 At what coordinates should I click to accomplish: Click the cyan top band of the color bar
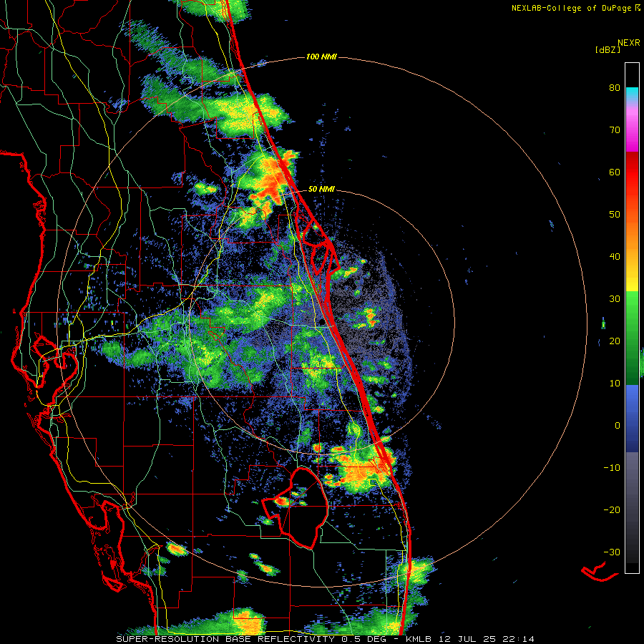[x=632, y=94]
